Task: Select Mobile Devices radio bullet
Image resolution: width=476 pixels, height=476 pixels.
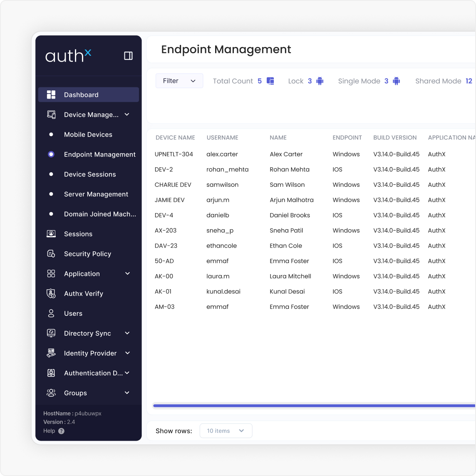Action: 51,134
